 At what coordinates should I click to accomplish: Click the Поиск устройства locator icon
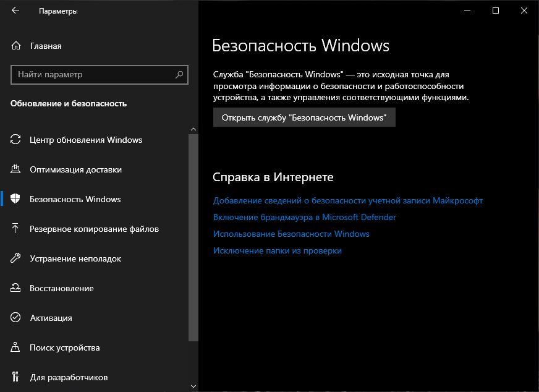point(15,347)
